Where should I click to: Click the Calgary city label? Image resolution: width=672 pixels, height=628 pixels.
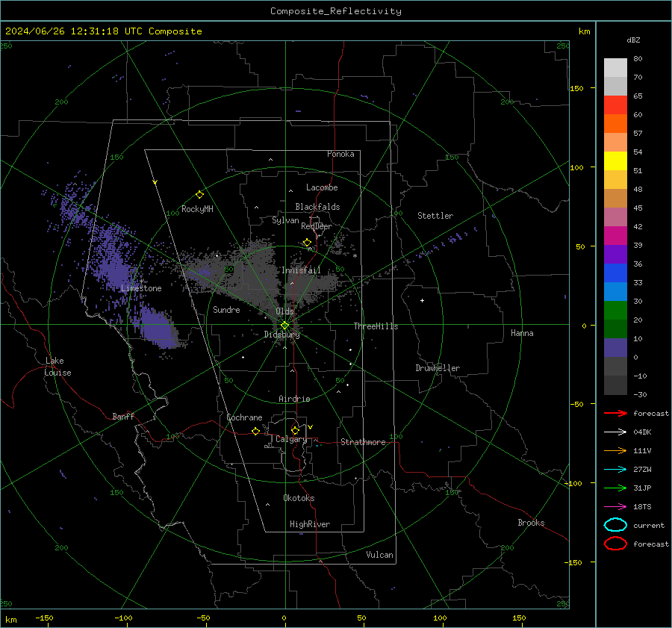coord(291,439)
